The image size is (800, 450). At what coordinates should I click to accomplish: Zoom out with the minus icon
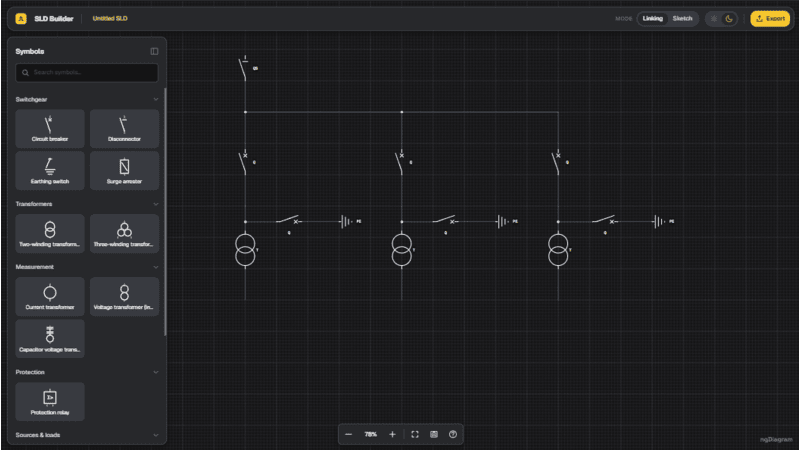tap(348, 435)
